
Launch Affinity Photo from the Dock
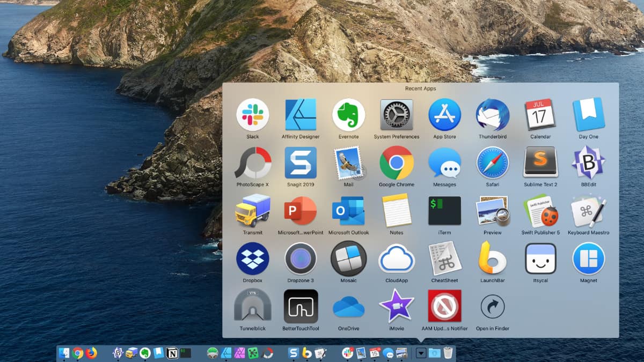point(240,352)
